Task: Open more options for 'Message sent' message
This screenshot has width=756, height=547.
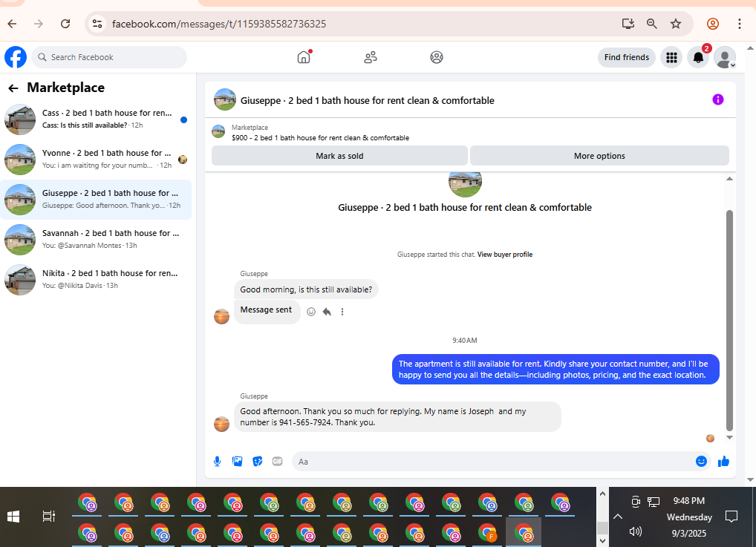Action: tap(342, 312)
